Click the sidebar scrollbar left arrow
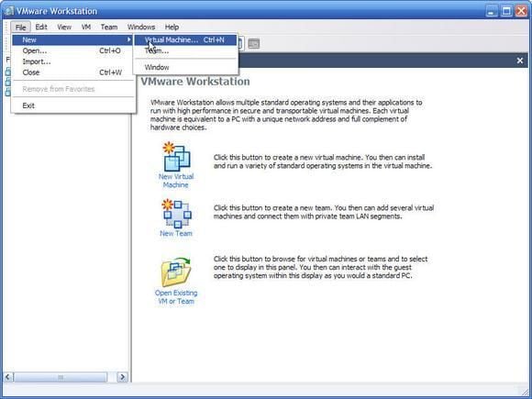 (8, 377)
